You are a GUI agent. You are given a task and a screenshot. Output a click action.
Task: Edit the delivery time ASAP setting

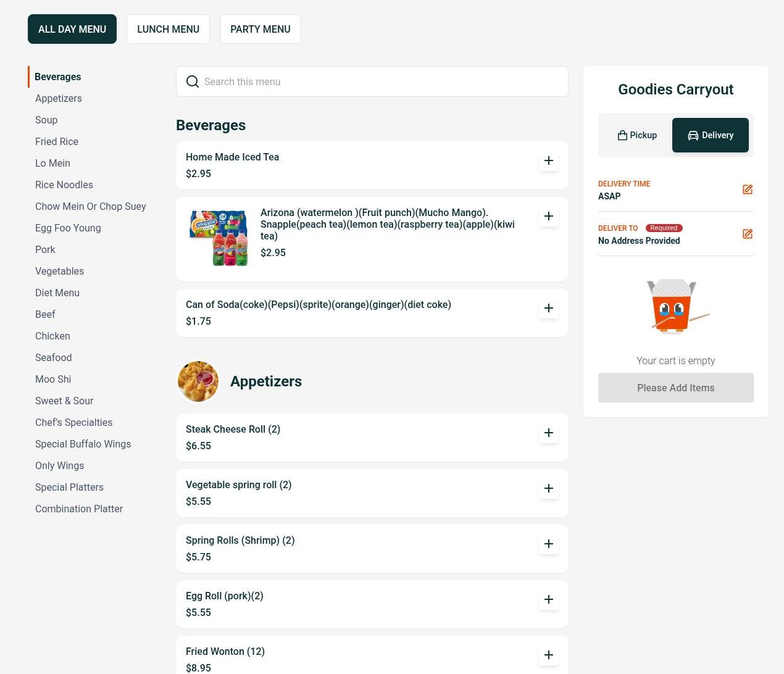(747, 189)
